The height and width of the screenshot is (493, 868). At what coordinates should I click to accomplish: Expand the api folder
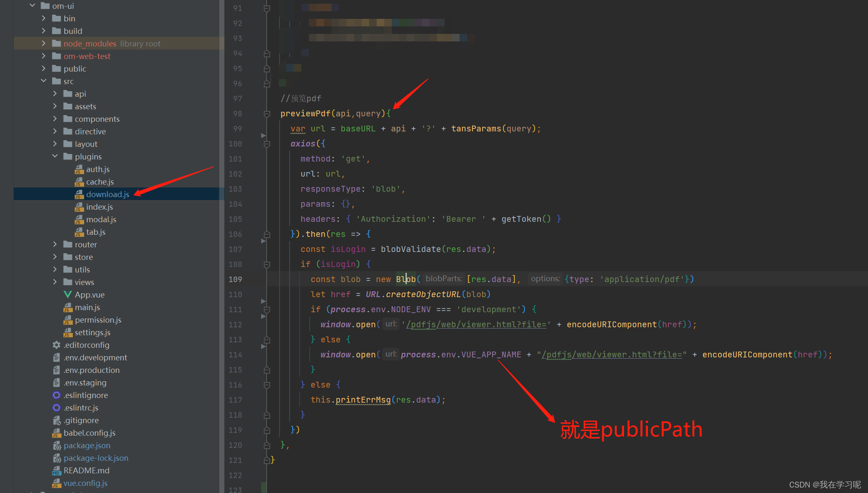point(55,93)
